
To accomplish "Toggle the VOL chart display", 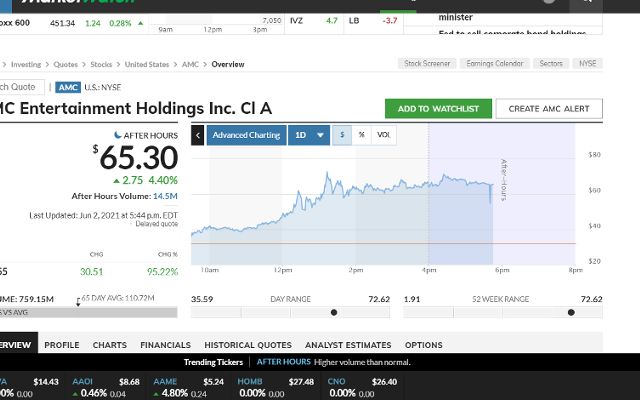I will [x=383, y=135].
